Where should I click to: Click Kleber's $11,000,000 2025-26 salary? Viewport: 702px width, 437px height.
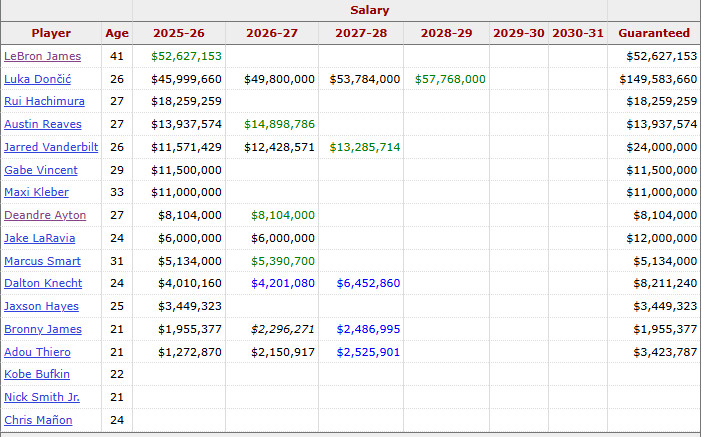[186, 192]
